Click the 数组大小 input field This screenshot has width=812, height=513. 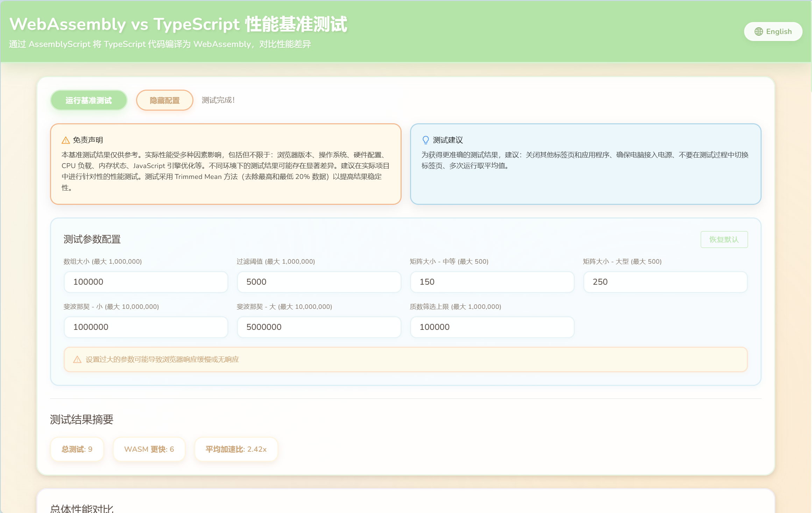146,282
